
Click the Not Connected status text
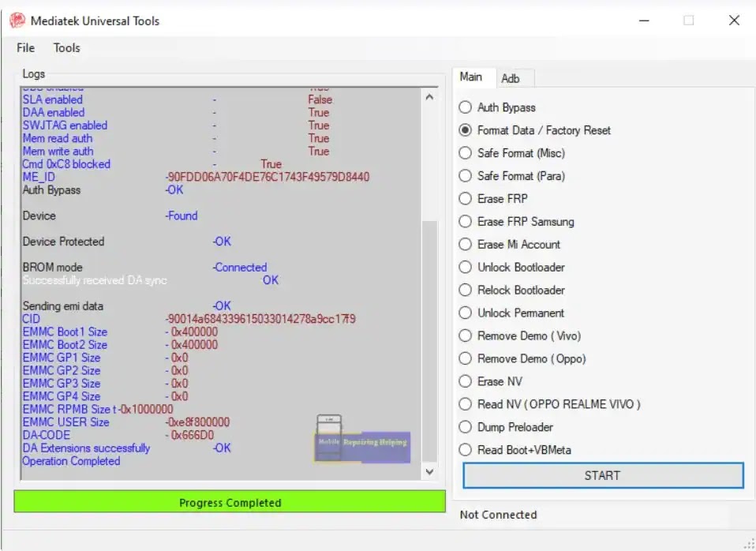498,515
